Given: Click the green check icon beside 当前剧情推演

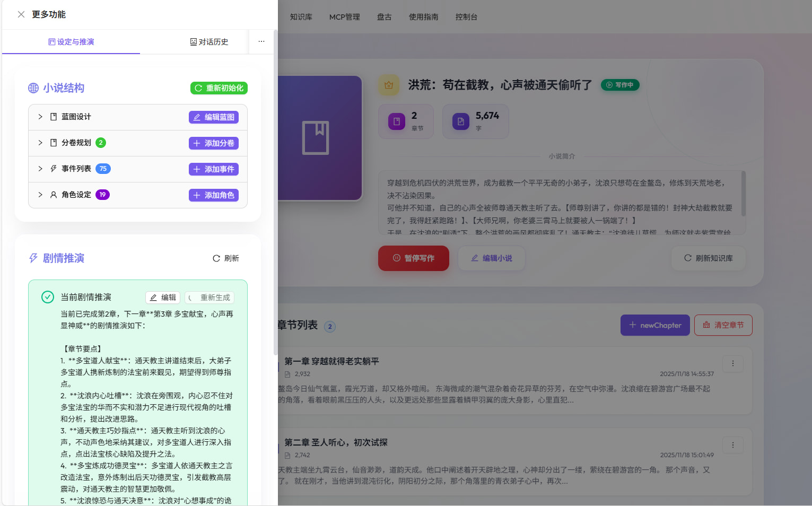Looking at the screenshot, I should [48, 297].
